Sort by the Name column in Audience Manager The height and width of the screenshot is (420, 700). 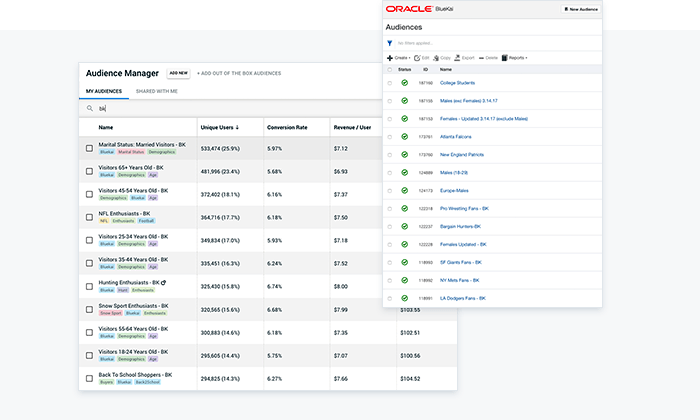106,127
